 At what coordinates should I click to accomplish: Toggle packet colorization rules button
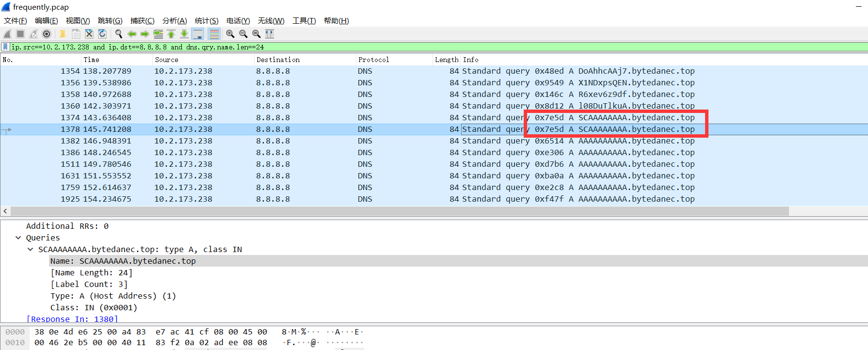point(214,34)
